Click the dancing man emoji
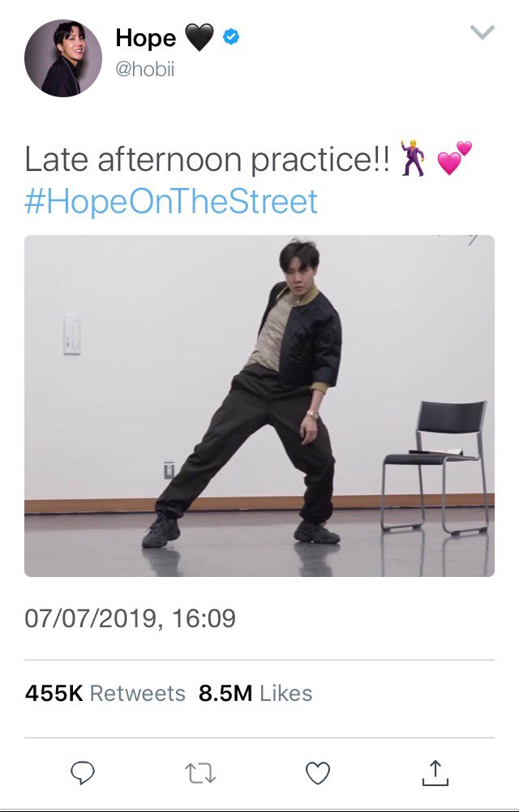Viewport: 519px width, 812px height. 413,158
